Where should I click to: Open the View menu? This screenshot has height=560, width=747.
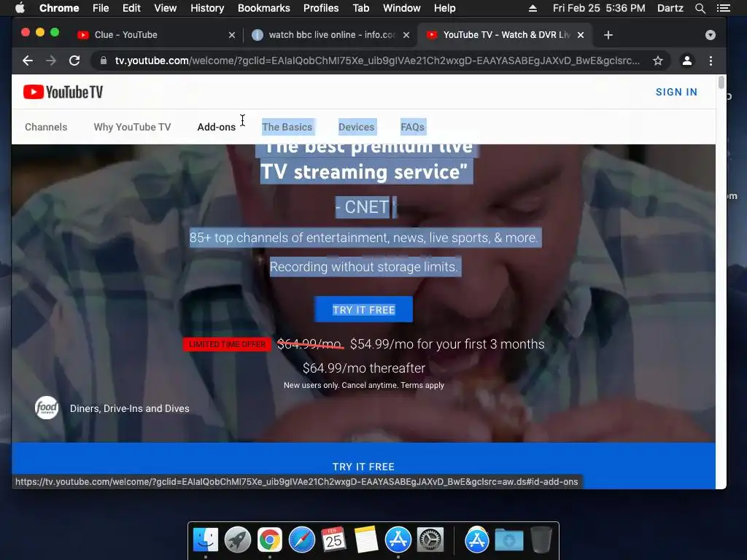point(166,8)
